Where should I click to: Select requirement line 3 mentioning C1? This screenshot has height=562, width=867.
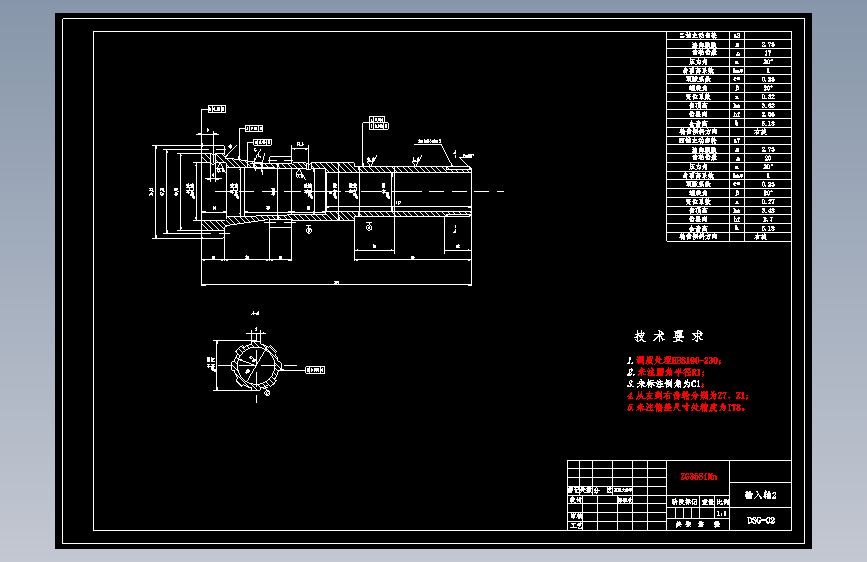[665, 384]
